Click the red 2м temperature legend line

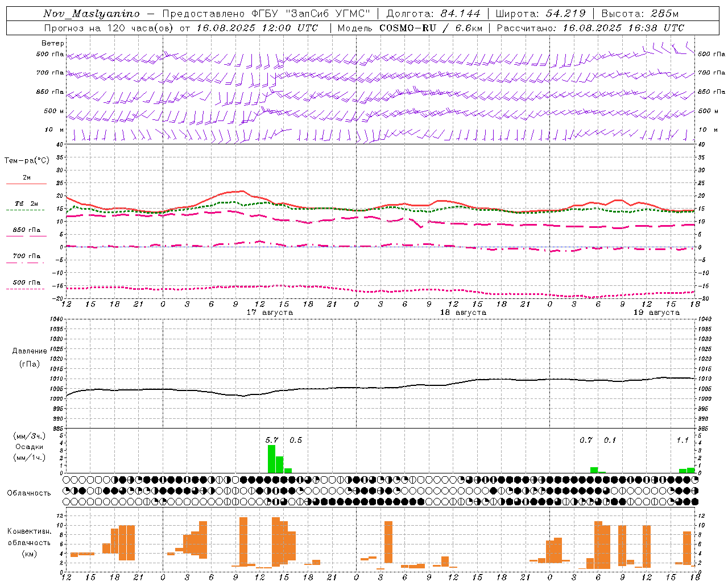coord(26,184)
